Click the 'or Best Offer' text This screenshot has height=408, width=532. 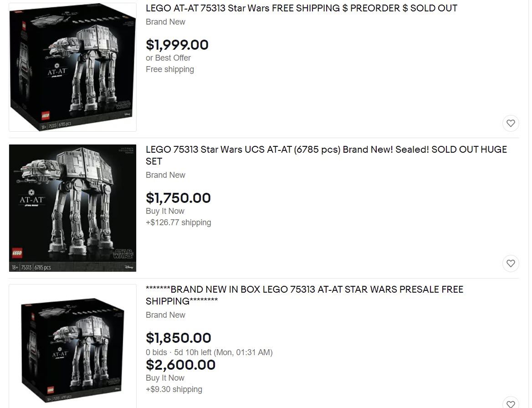click(x=168, y=58)
